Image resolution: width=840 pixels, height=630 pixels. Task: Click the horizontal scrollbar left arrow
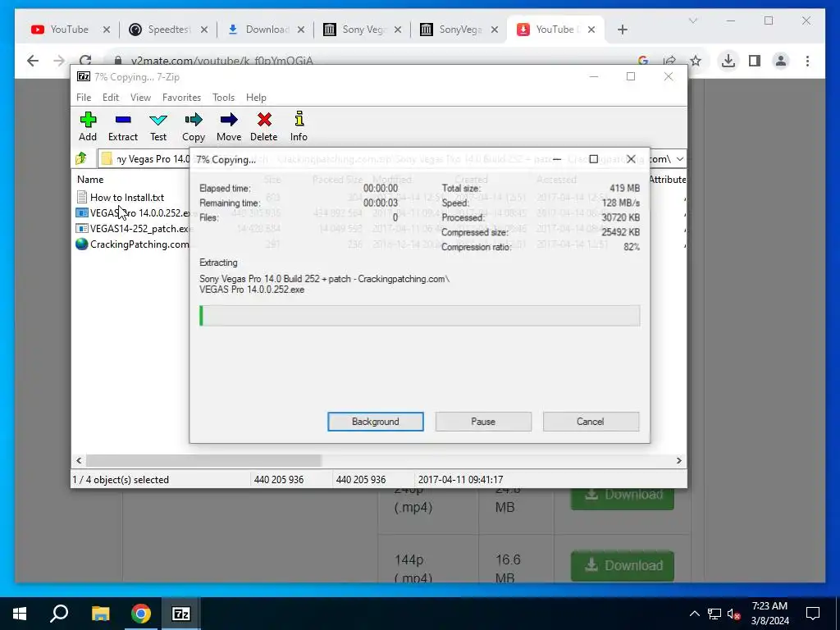tap(79, 461)
